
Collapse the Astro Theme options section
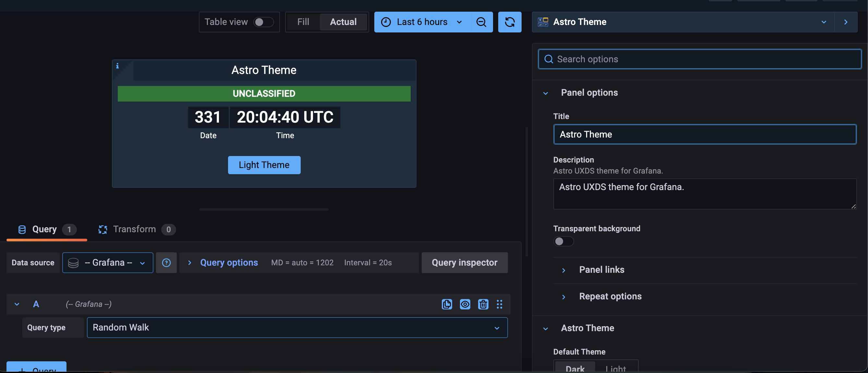(546, 329)
